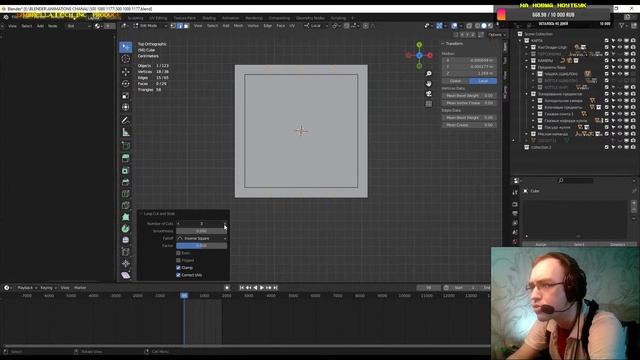Uncheck the Clamp checkbox
Image resolution: width=640 pixels, height=360 pixels.
pyautogui.click(x=178, y=268)
